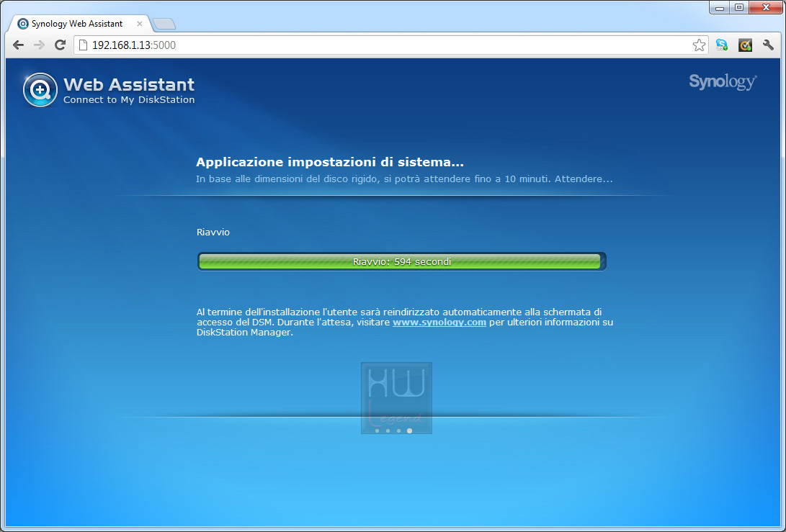The image size is (786, 532).
Task: Click the 'Riavvio' label above progress bar
Action: point(213,232)
